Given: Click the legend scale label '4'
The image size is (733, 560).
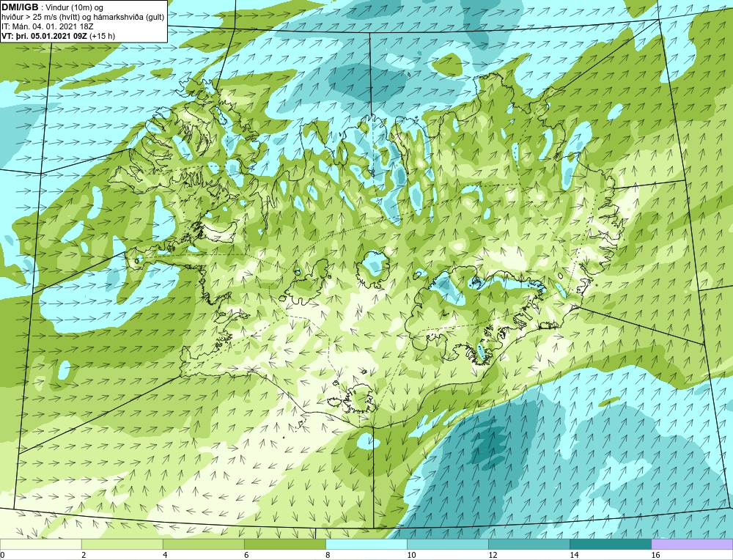Looking at the screenshot, I should point(165,555).
